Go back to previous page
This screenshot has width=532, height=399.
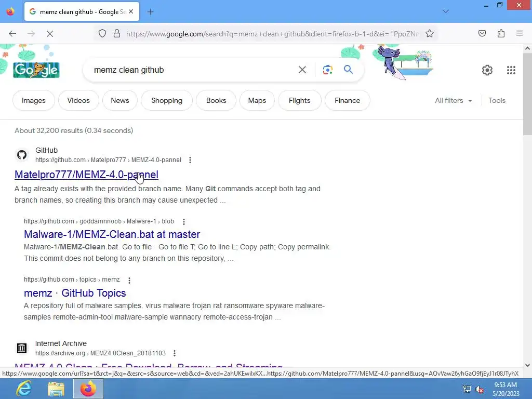point(12,34)
